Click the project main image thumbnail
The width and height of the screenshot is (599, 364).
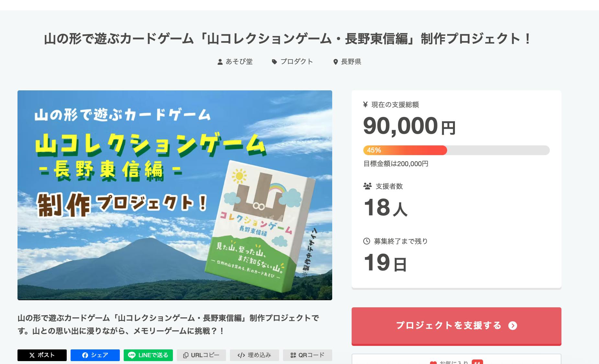click(x=175, y=195)
